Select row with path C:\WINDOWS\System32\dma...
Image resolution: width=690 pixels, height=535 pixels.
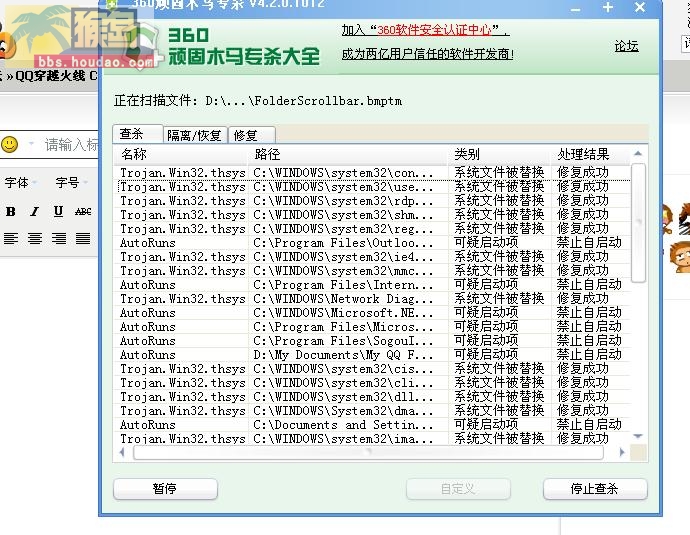click(372, 411)
